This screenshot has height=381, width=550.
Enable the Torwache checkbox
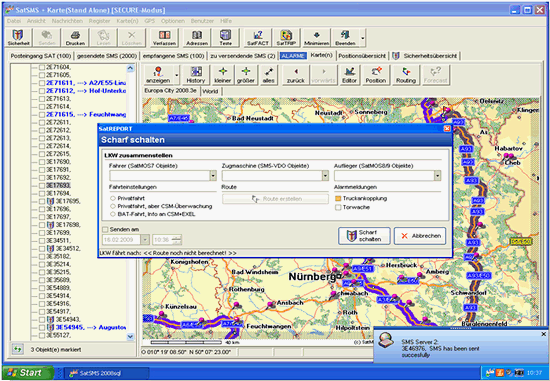(x=338, y=207)
